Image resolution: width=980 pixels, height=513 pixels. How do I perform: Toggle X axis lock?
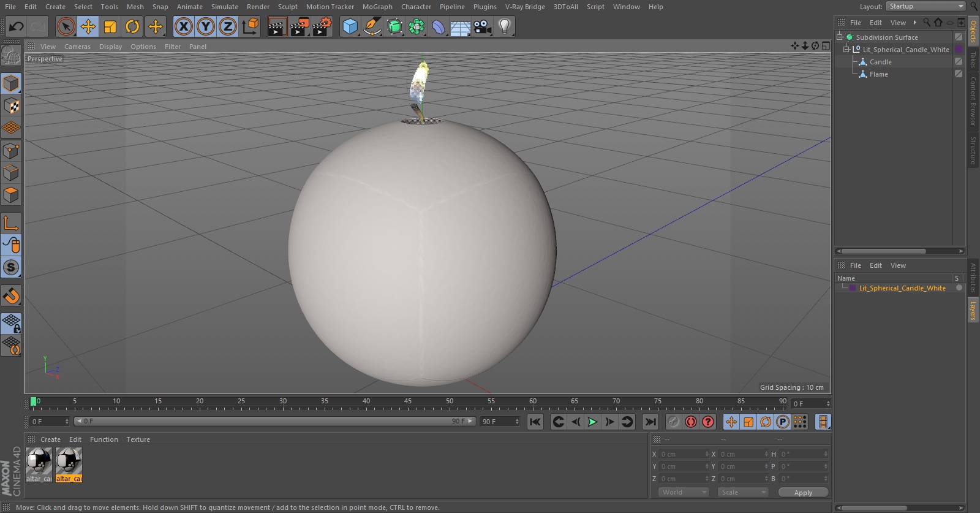pos(183,26)
